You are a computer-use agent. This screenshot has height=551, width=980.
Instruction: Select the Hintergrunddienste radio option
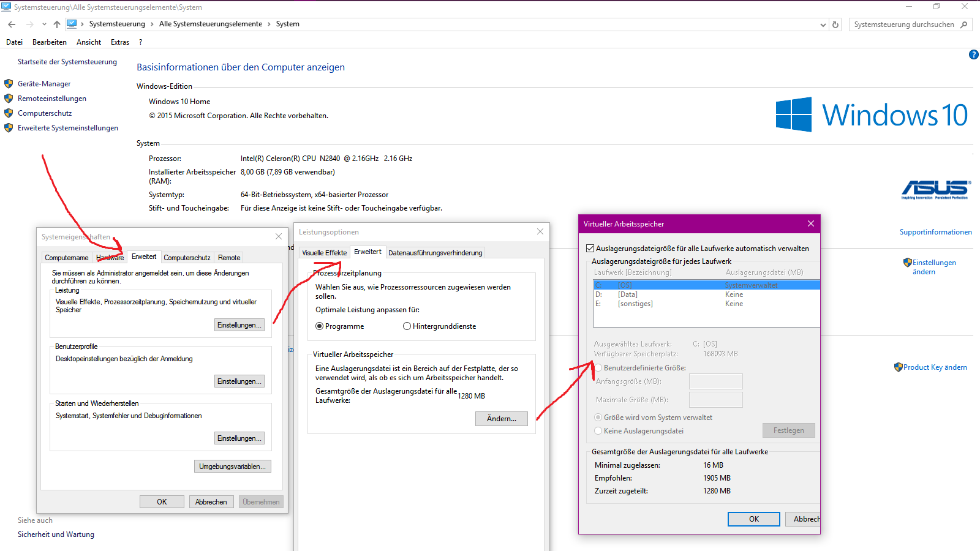pos(407,326)
